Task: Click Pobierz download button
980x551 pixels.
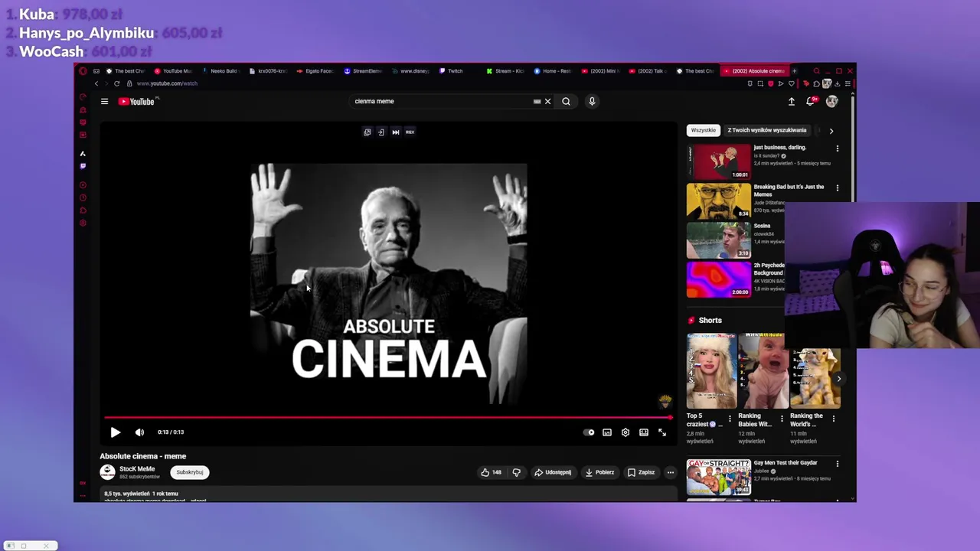Action: click(599, 472)
